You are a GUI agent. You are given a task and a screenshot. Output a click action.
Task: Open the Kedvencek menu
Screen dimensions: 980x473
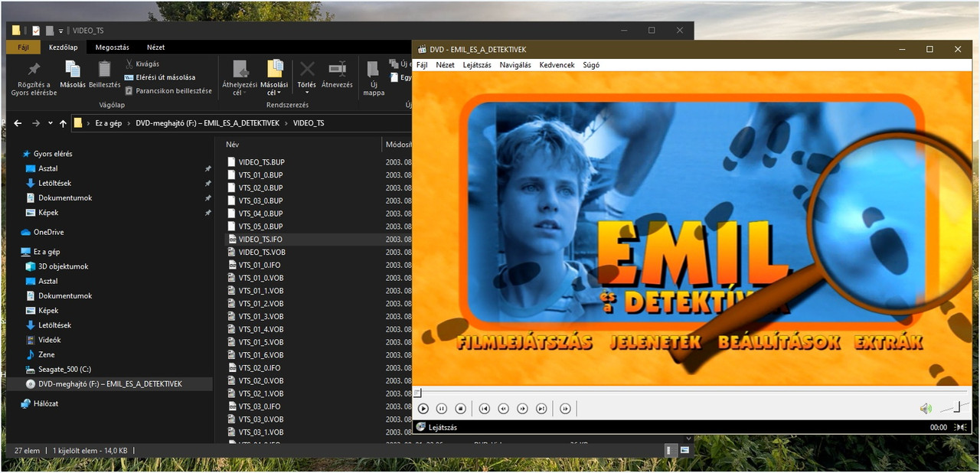(557, 65)
